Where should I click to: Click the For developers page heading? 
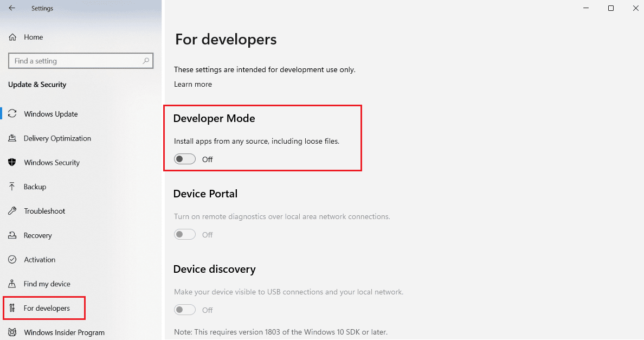point(226,40)
